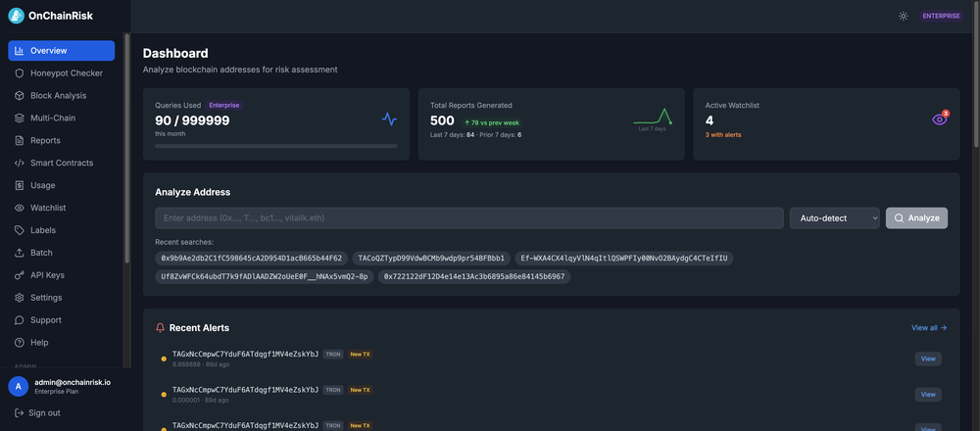Click the Analyze button

coord(916,218)
